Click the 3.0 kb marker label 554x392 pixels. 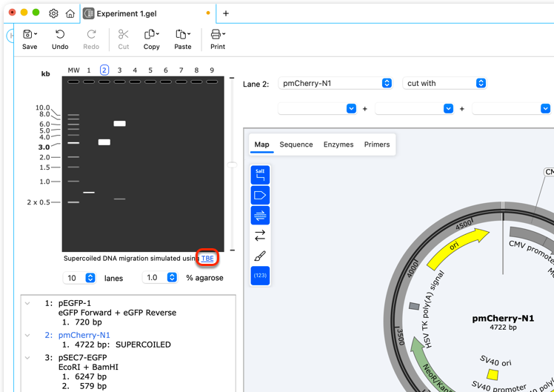pos(44,147)
